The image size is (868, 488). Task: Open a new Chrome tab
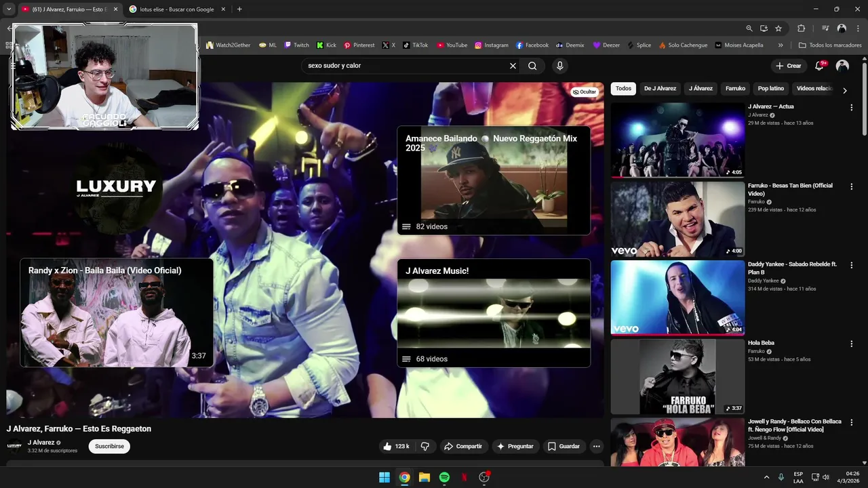click(239, 9)
